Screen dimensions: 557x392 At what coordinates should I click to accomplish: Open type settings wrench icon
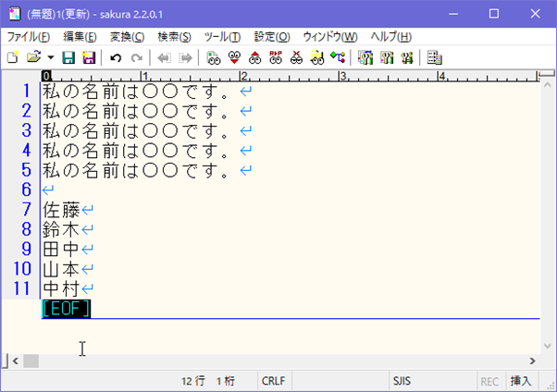(387, 57)
